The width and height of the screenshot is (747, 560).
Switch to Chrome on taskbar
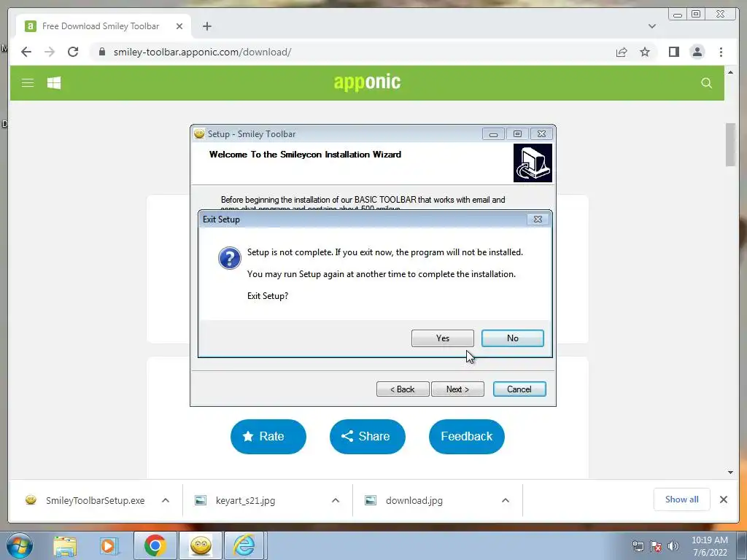pos(155,546)
